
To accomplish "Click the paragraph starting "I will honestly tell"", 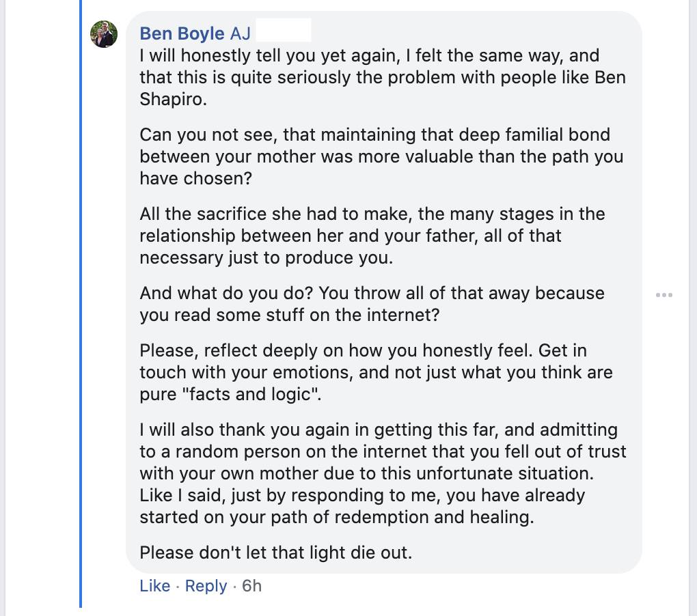I will (x=369, y=77).
